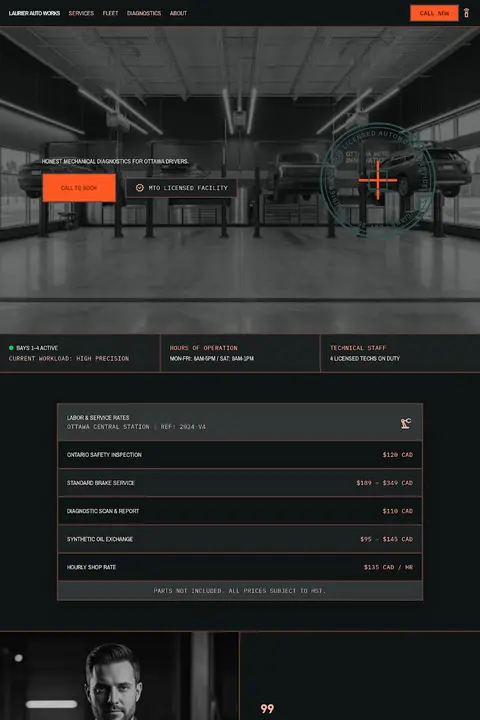Select the Synthetic Oil Exchange row

click(240, 539)
